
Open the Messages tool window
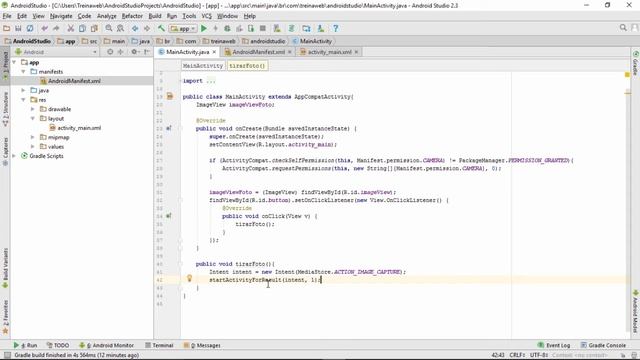click(x=202, y=345)
